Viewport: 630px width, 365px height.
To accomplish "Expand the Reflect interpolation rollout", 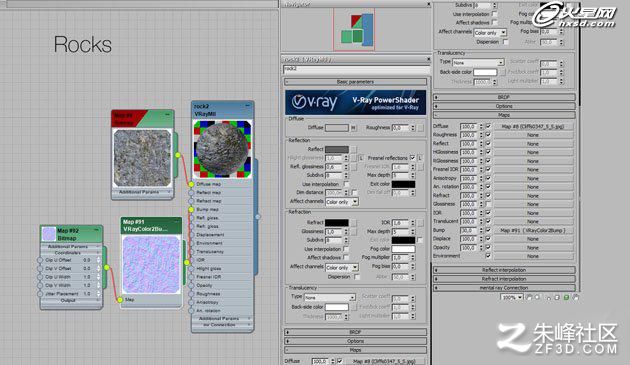I will click(504, 270).
